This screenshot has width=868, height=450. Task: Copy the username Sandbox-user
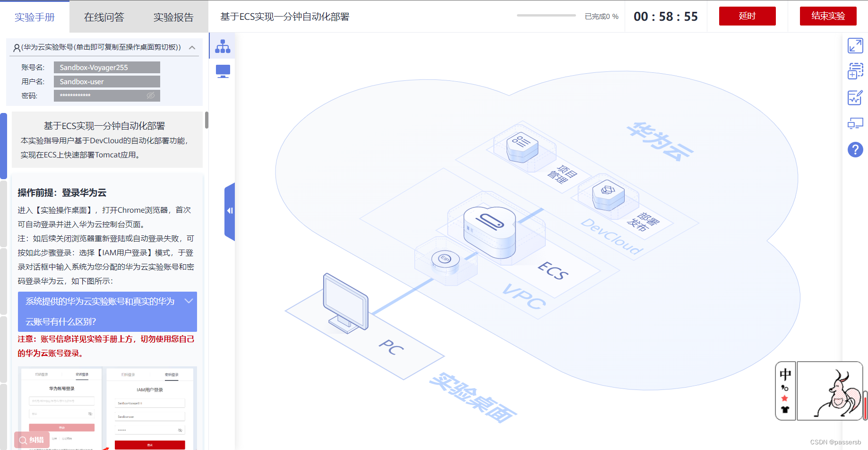tap(107, 81)
